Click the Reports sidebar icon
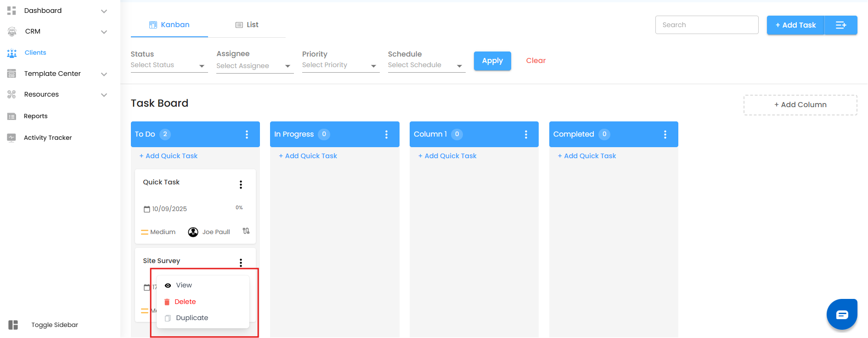Viewport: 868px width, 338px height. tap(12, 116)
